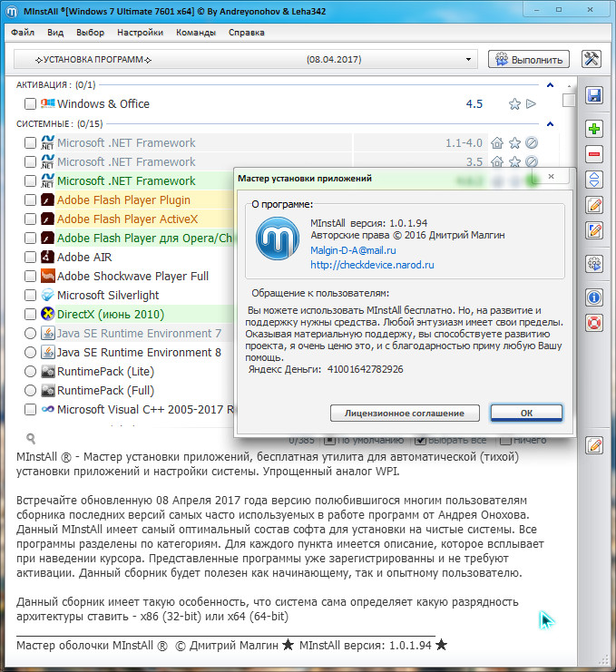Viewport: 616px width, 672px height.
Task: Open the Справка menu
Action: [246, 32]
